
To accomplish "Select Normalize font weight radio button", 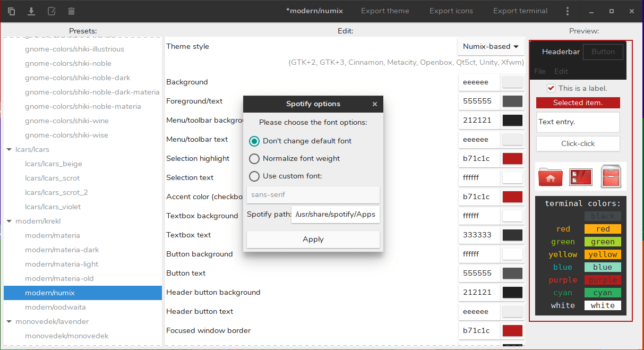I will click(254, 159).
